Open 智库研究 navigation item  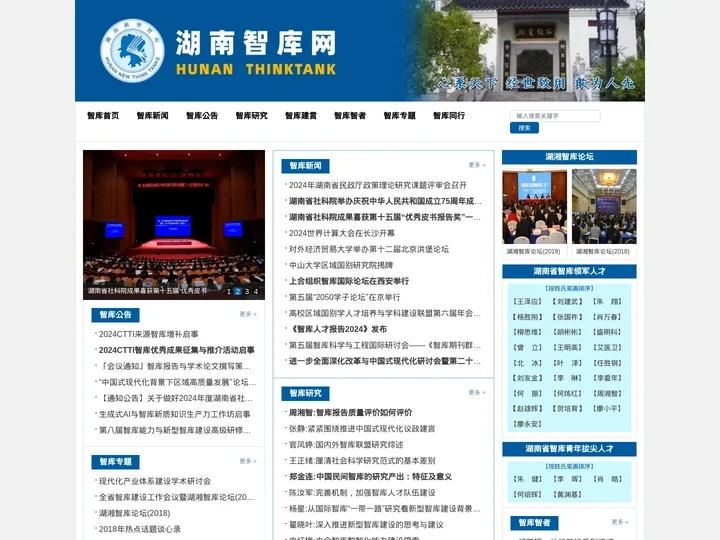252,116
